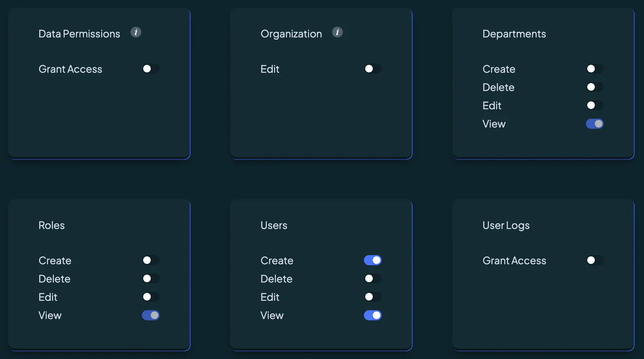Enable Users Delete permission
Viewport: 644px width, 359px height.
[373, 278]
